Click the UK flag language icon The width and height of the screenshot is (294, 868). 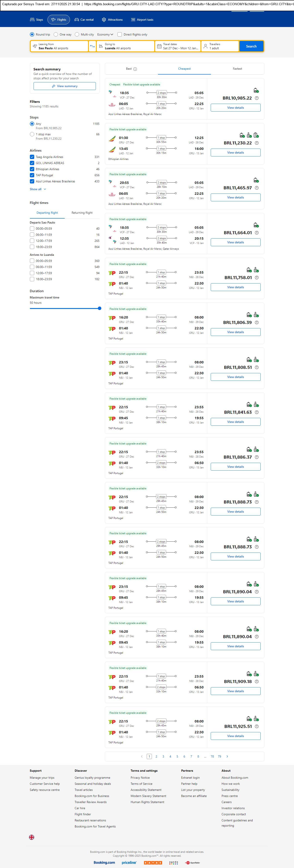pyautogui.click(x=32, y=837)
